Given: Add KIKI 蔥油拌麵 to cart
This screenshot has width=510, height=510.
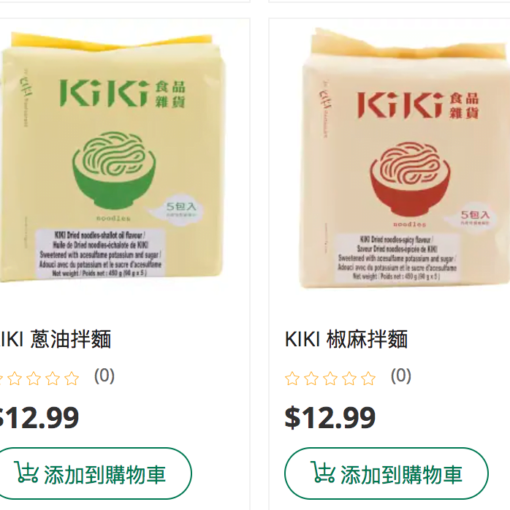Looking at the screenshot, I should point(94,473).
